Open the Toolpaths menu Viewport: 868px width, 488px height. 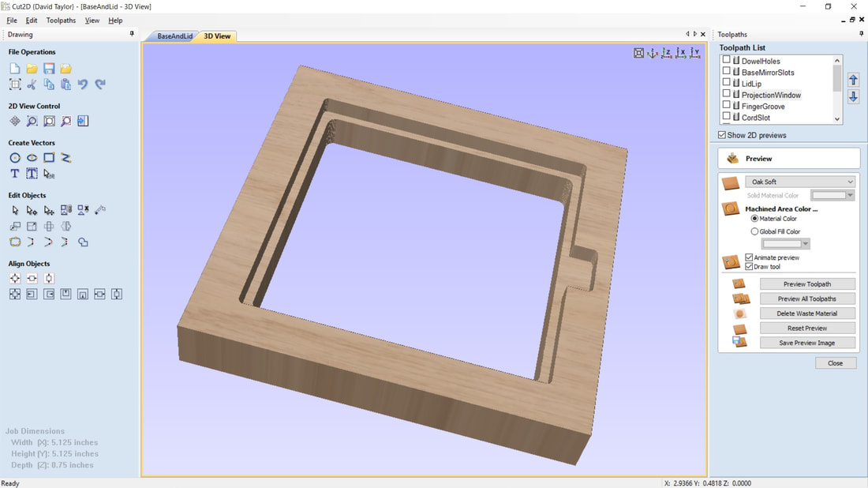[61, 21]
